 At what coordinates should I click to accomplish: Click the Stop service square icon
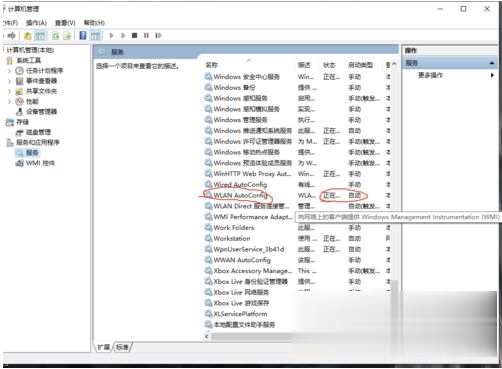point(134,35)
